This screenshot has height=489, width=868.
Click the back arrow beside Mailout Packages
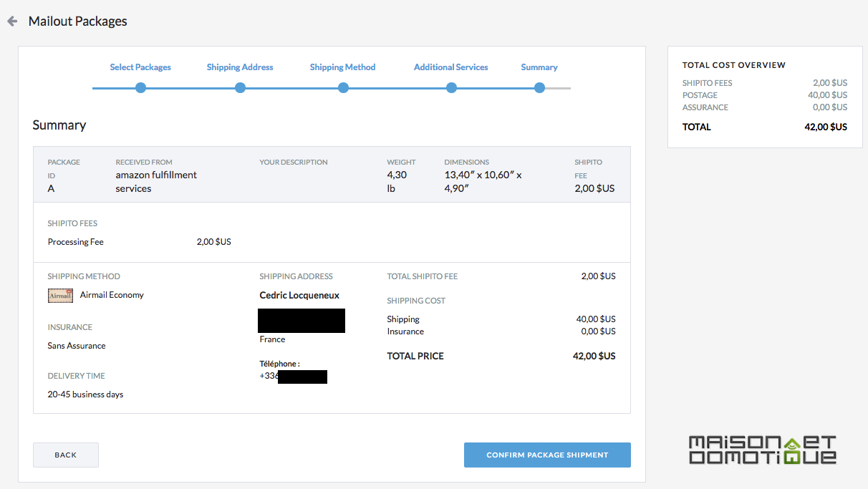pos(12,21)
